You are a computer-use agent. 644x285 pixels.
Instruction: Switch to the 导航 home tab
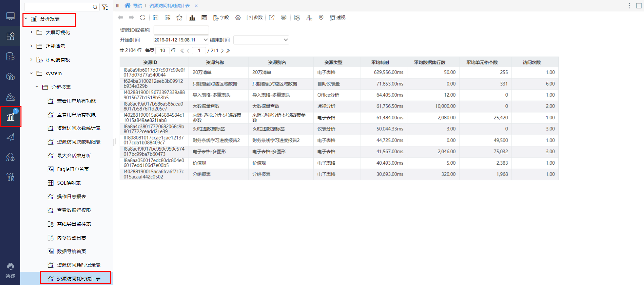click(x=133, y=6)
